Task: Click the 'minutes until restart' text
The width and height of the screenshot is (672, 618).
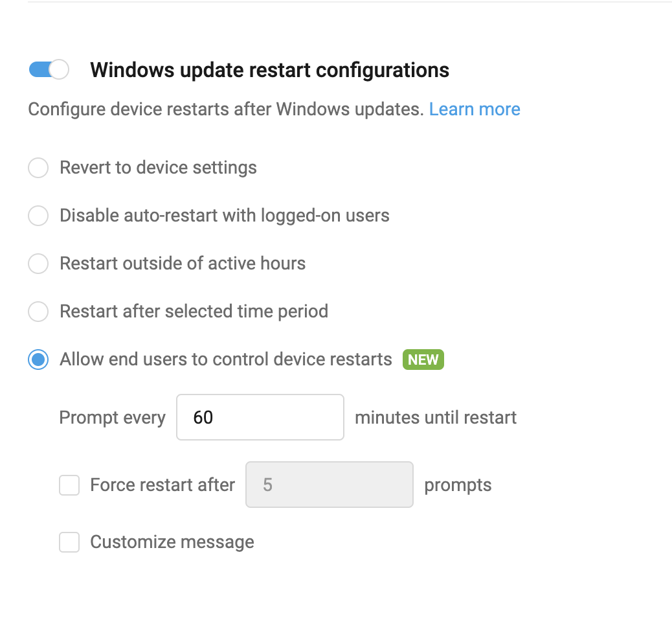Action: point(436,417)
